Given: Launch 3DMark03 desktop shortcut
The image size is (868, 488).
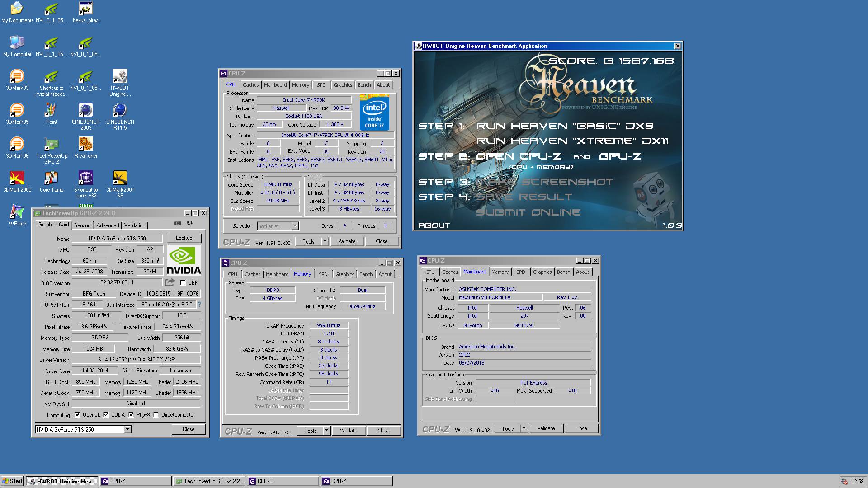Looking at the screenshot, I should click(x=17, y=80).
